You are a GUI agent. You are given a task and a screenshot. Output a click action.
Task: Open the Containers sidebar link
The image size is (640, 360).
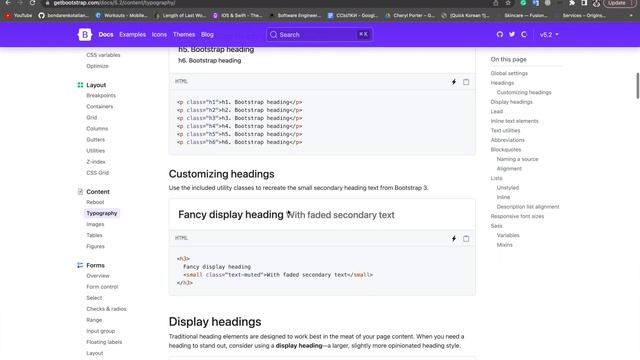pos(100,107)
